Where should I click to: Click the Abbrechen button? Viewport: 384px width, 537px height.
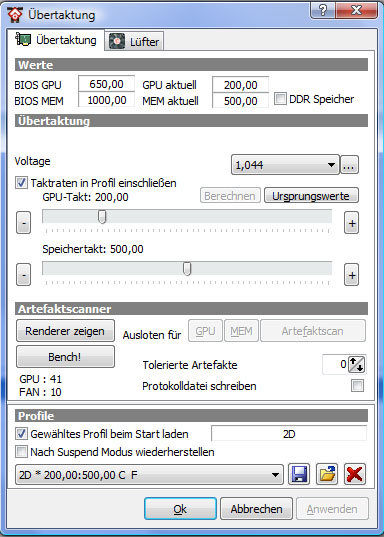tap(256, 509)
